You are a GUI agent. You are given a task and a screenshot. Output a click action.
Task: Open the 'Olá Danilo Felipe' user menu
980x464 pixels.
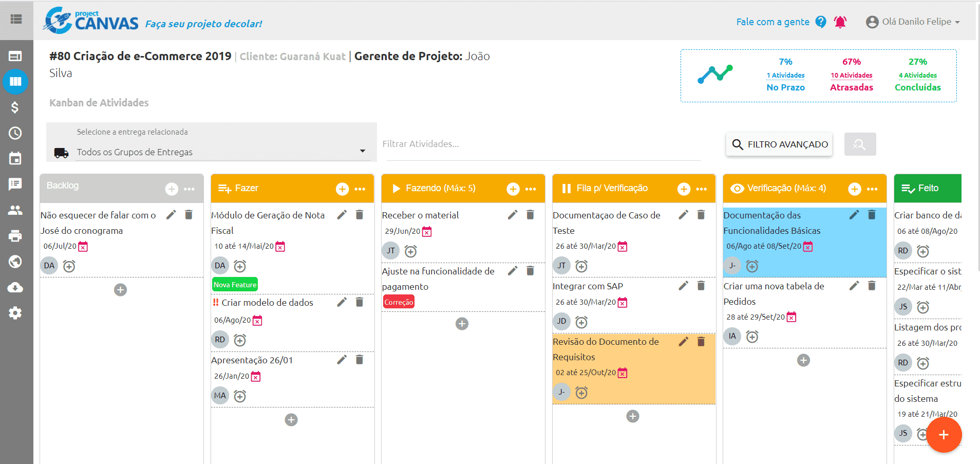[x=913, y=22]
